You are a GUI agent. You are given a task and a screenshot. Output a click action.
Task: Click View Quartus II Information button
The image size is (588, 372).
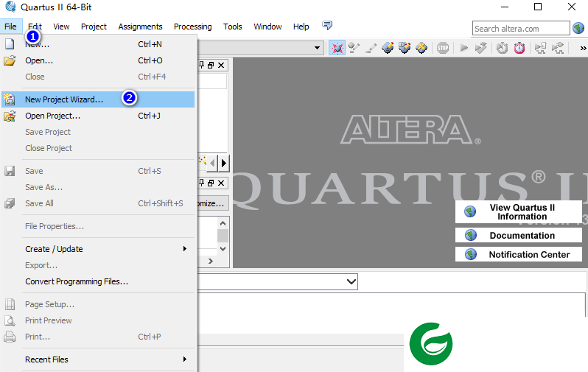[x=519, y=212]
